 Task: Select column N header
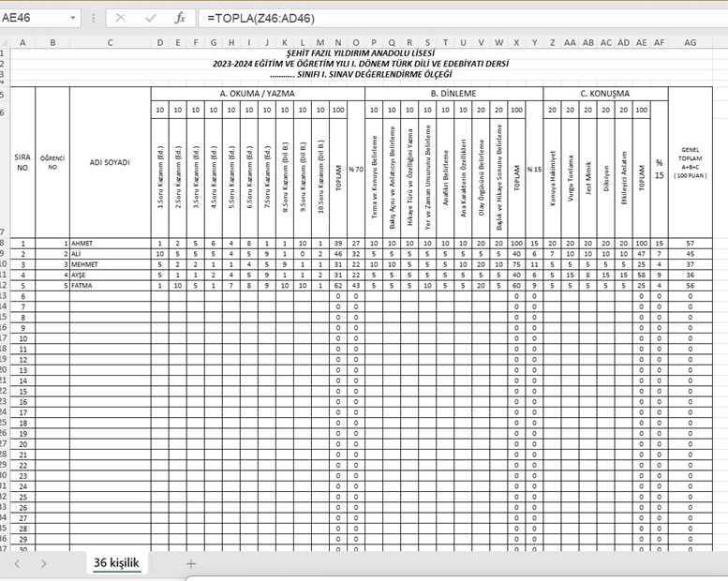coord(338,43)
